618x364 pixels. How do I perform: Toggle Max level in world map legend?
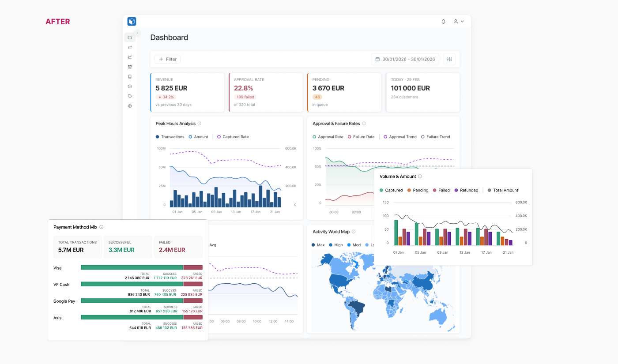318,245
